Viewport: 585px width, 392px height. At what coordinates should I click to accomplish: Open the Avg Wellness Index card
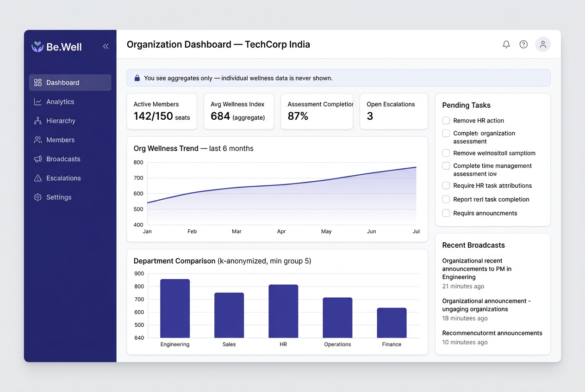click(239, 111)
